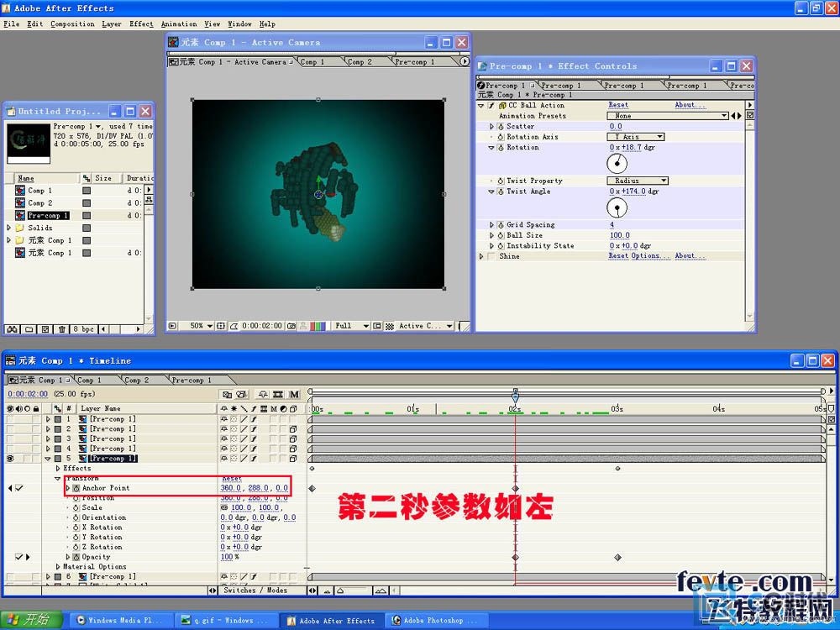Click the title-action safe icon in Comp viewer
Screen dimensions: 840x630
[x=221, y=326]
